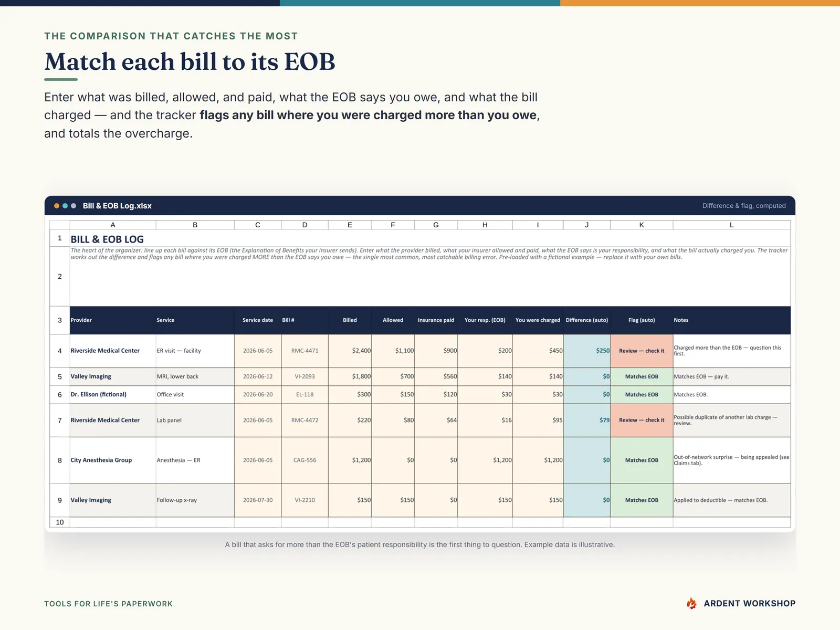The height and width of the screenshot is (630, 840).
Task: Click the Possible duplicate lab charge note
Action: 732,420
